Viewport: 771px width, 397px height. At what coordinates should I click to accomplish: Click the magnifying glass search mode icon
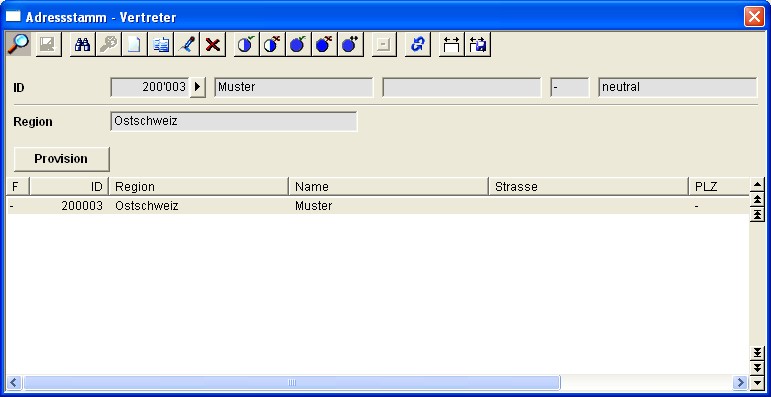(18, 45)
